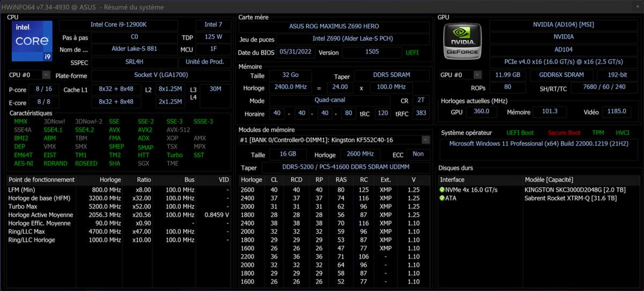
Task: Click the AES-NI feature label
Action: [23, 163]
